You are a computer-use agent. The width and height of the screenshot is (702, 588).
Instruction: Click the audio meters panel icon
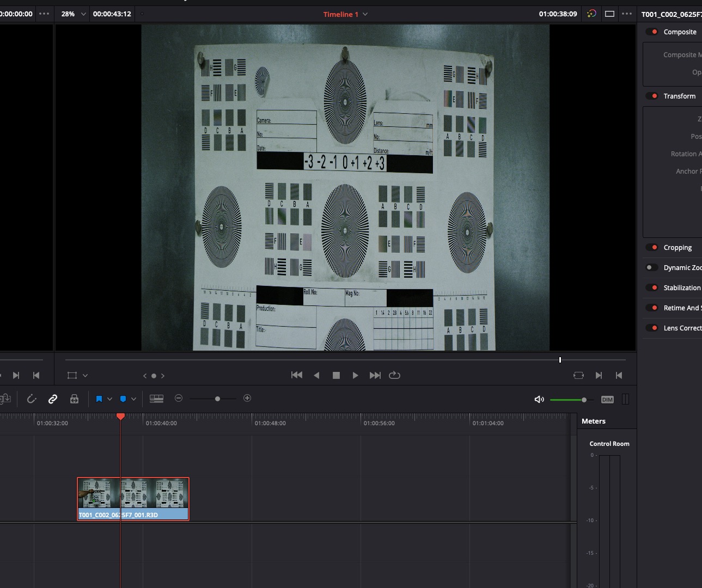pyautogui.click(x=626, y=399)
